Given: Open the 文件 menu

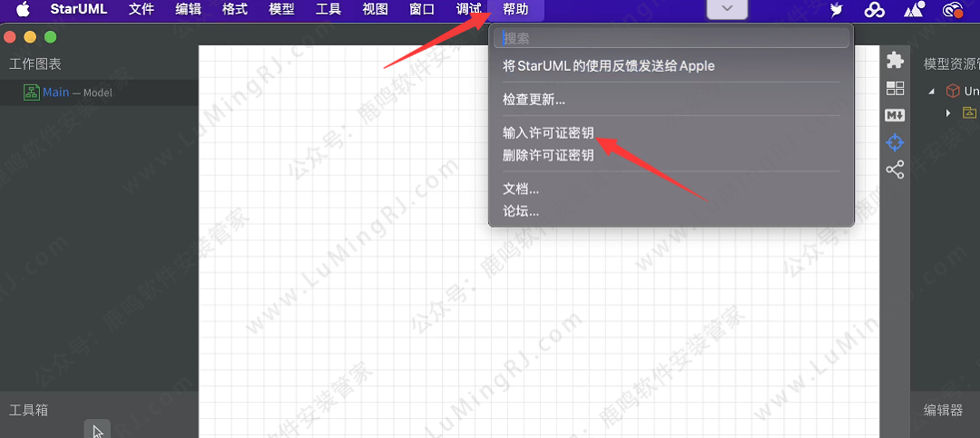Looking at the screenshot, I should tap(142, 9).
